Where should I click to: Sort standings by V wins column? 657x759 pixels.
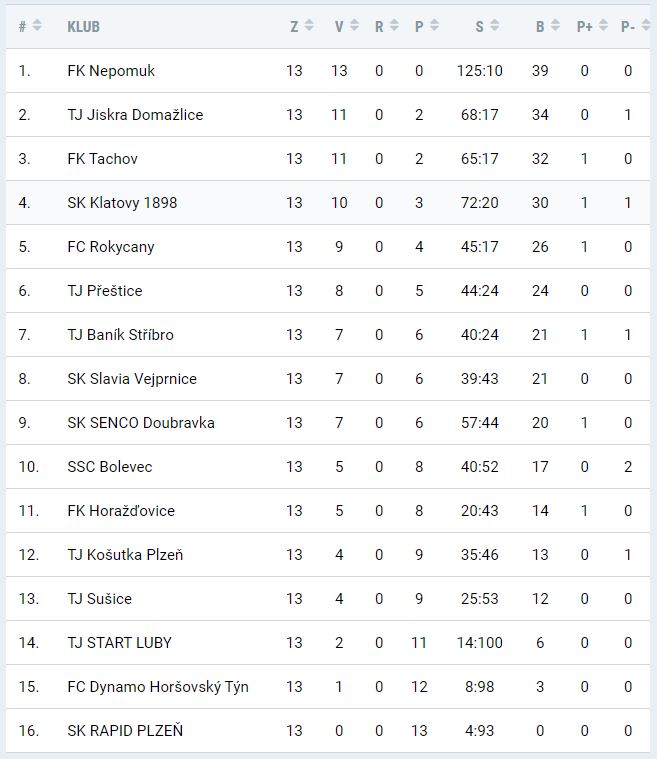click(354, 27)
